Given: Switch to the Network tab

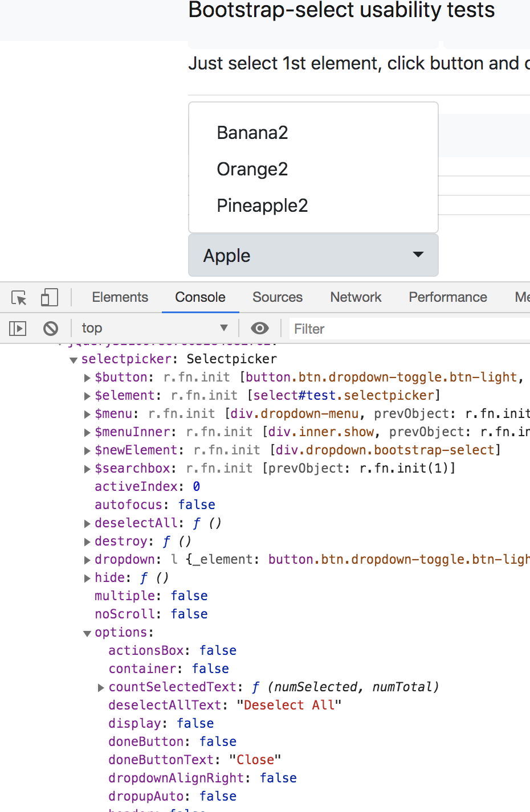Looking at the screenshot, I should 355,297.
